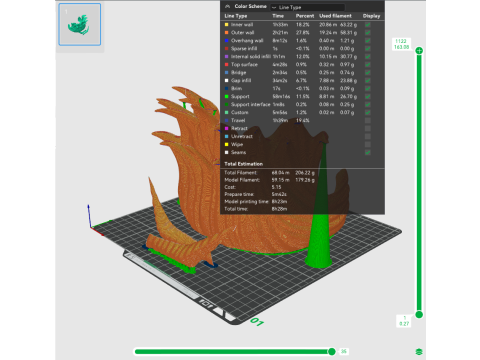The image size is (480, 360).
Task: Toggle Seams display checkbox
Action: (368, 153)
